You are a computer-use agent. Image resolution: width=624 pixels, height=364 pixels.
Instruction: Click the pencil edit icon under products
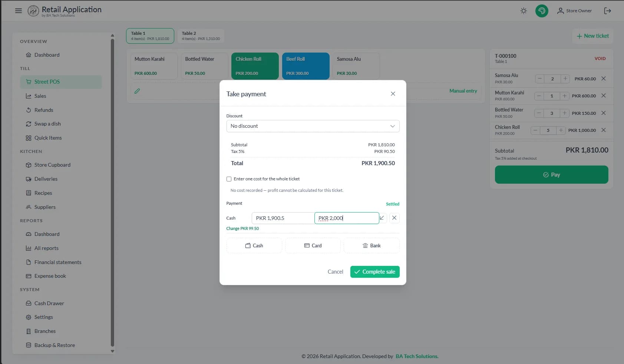click(137, 91)
